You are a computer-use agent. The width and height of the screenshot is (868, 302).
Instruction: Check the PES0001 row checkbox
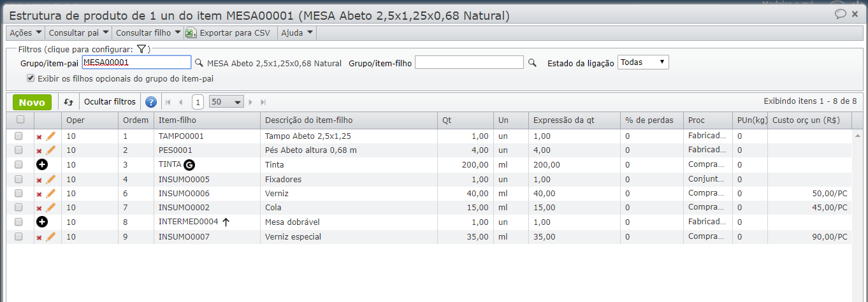[18, 150]
